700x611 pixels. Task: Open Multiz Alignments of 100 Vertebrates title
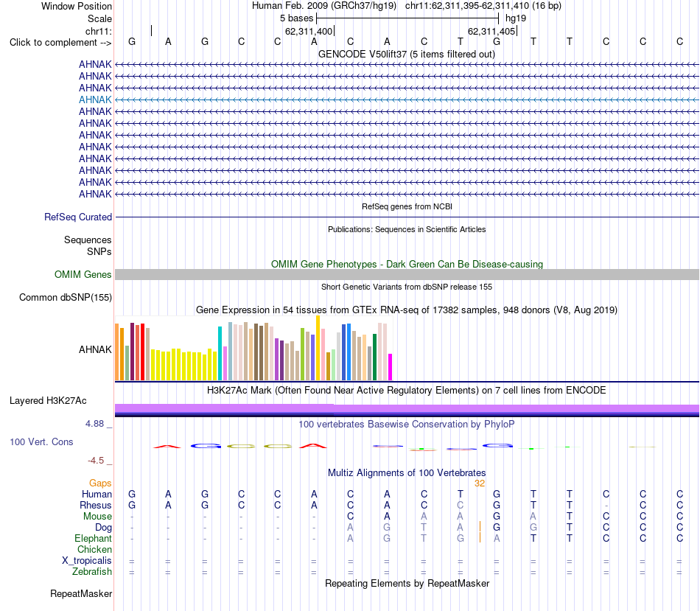[x=407, y=473]
